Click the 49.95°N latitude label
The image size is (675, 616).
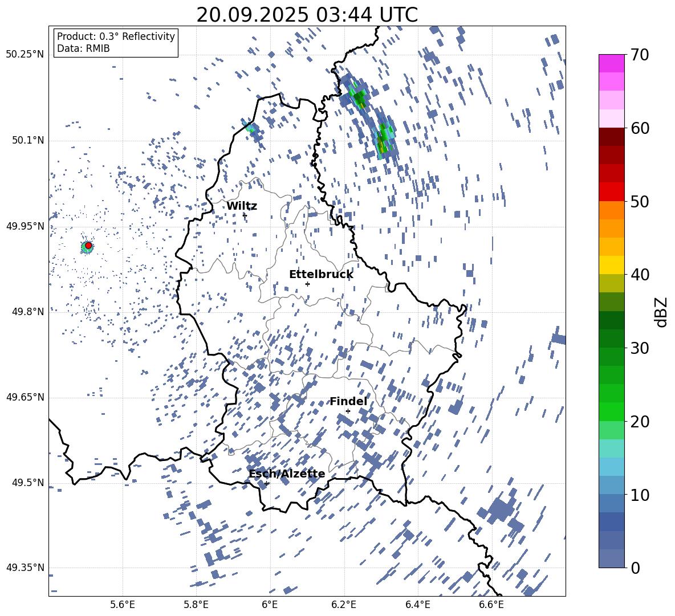coord(25,226)
